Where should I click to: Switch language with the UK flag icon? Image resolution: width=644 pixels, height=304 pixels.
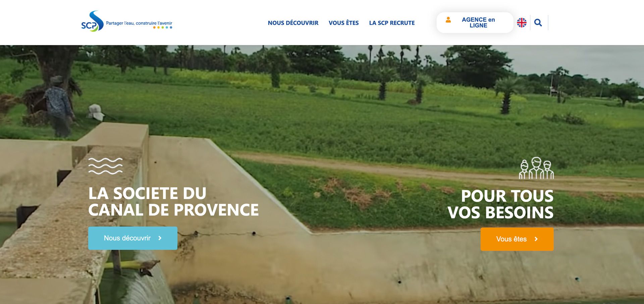click(522, 22)
